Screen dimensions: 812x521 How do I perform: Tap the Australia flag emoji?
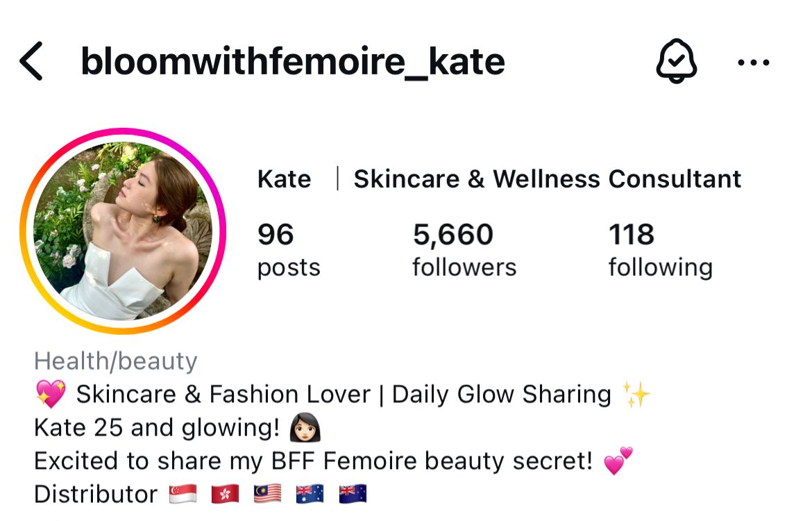click(x=310, y=494)
